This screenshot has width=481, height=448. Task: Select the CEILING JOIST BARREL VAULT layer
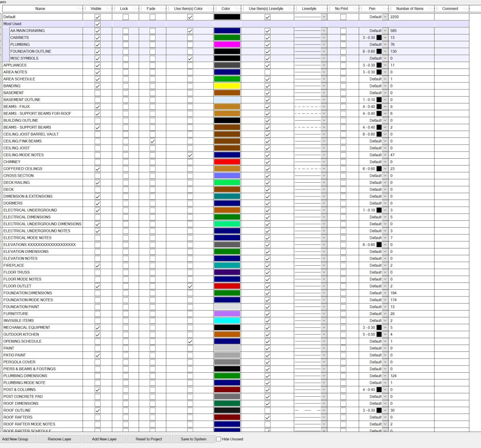coord(31,134)
